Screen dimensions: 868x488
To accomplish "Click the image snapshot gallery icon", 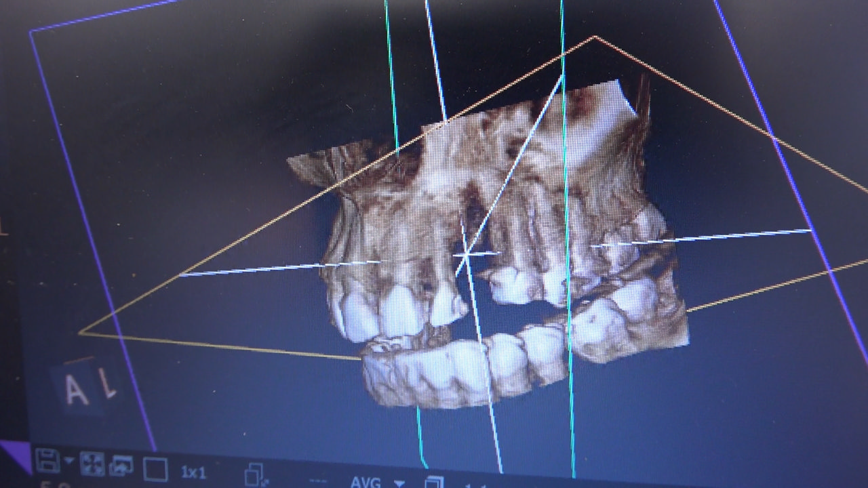I will click(x=121, y=466).
